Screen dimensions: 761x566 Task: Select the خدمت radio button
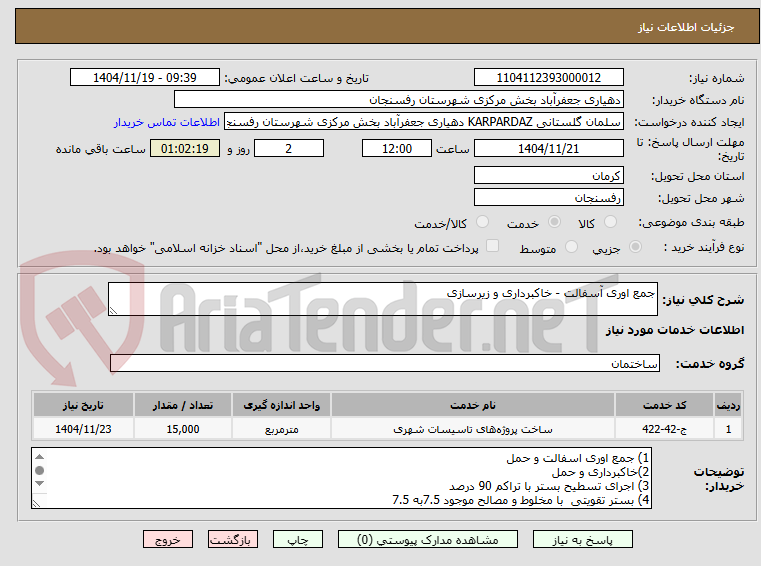point(554,222)
